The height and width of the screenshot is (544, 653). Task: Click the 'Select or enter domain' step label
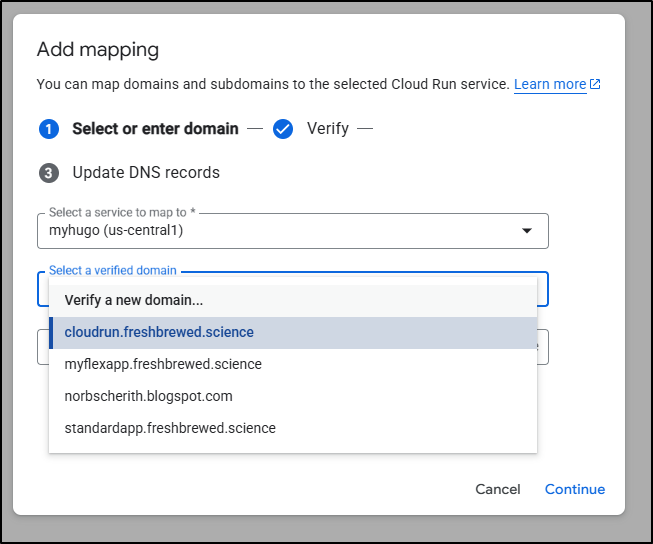(155, 129)
